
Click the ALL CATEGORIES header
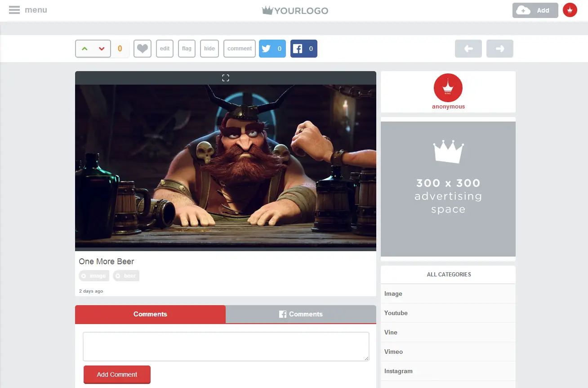(449, 275)
